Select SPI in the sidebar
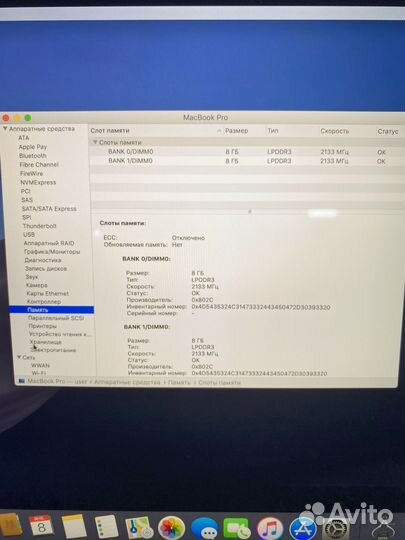Screen dimensions: 405x540 27,217
